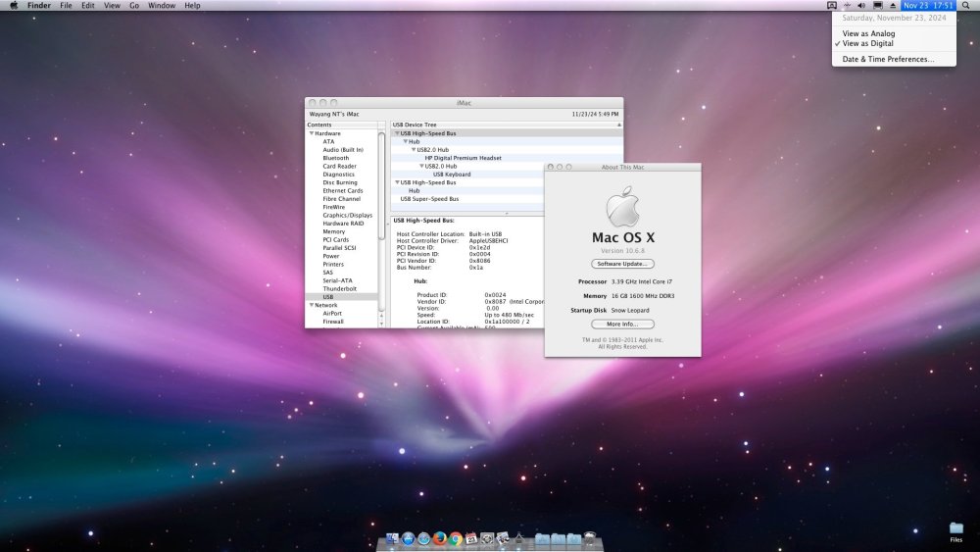Click the eject icon in menu bar
This screenshot has height=552, width=980.
[x=893, y=5]
